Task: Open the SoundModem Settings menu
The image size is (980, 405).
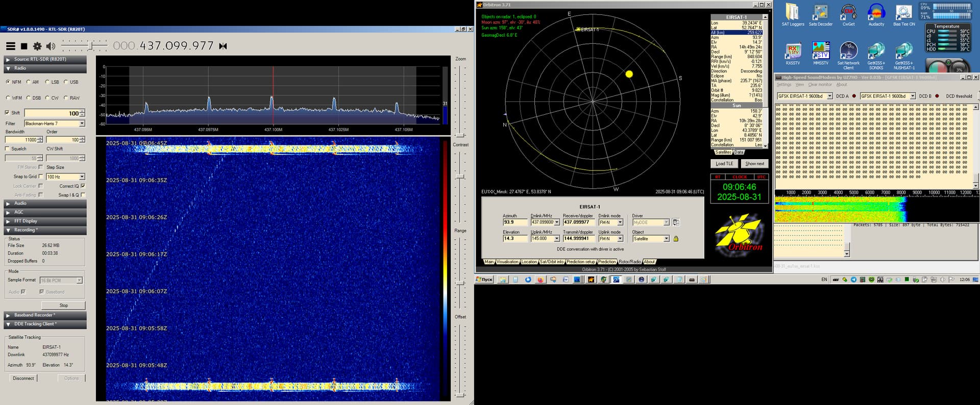Action: pyautogui.click(x=783, y=85)
